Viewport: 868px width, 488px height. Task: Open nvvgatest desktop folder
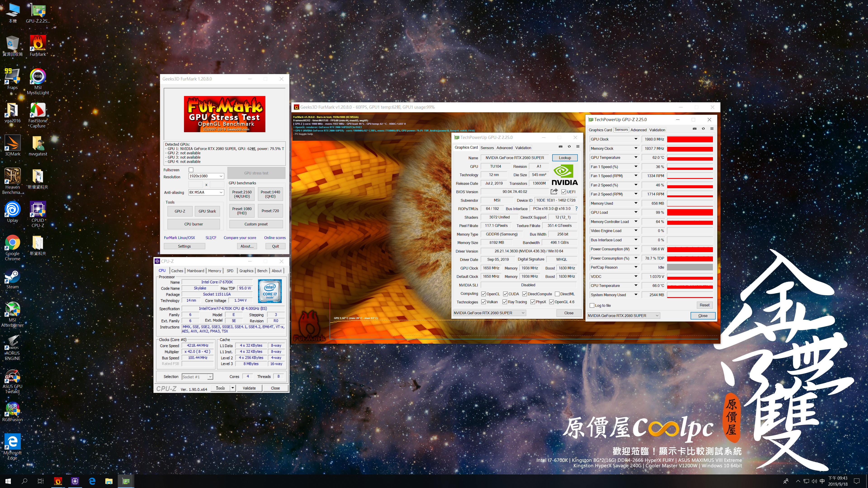tap(38, 145)
